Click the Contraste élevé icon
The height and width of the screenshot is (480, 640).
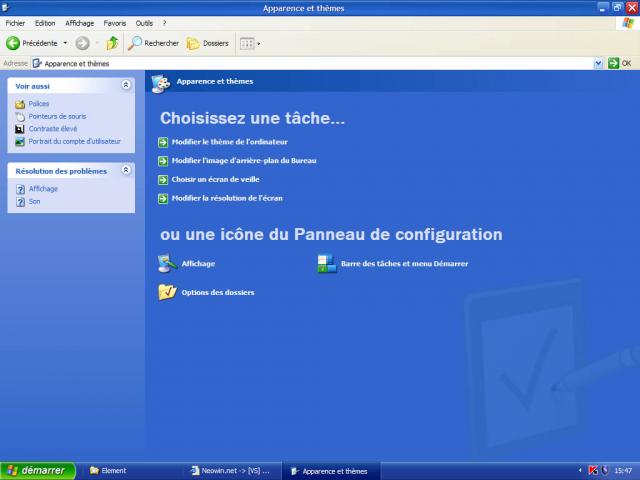[x=20, y=129]
